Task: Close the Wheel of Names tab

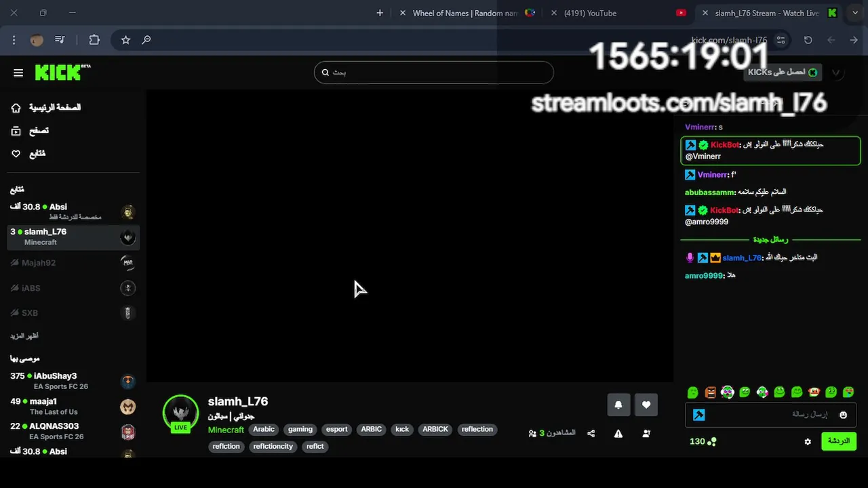Action: tap(403, 13)
